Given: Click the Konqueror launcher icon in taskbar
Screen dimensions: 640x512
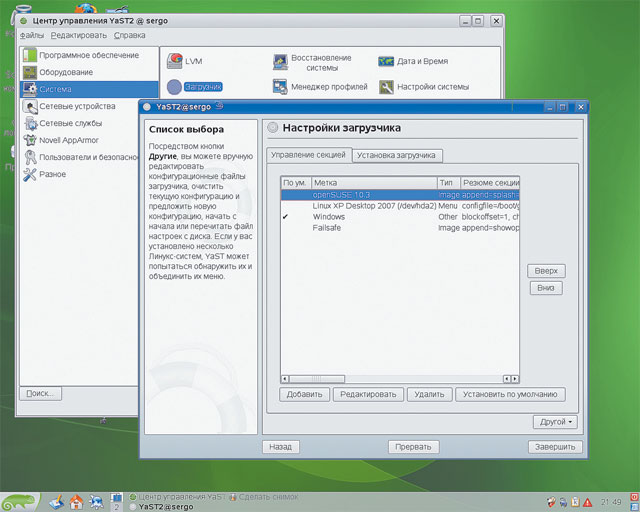Looking at the screenshot, I should click(96, 502).
